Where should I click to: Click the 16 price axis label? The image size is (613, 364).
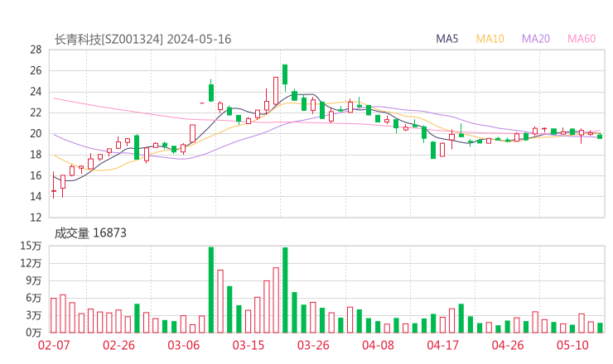[36, 175]
